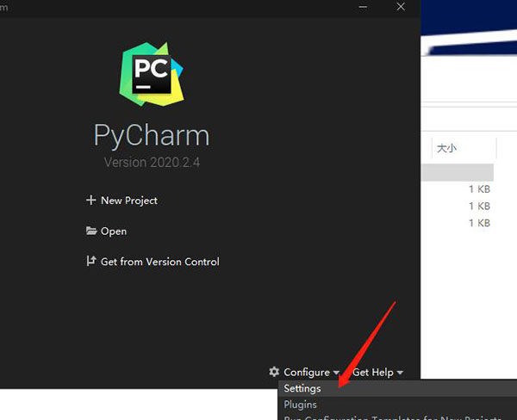Click the folder icon beside Open
This screenshot has height=420, width=517.
click(x=91, y=231)
